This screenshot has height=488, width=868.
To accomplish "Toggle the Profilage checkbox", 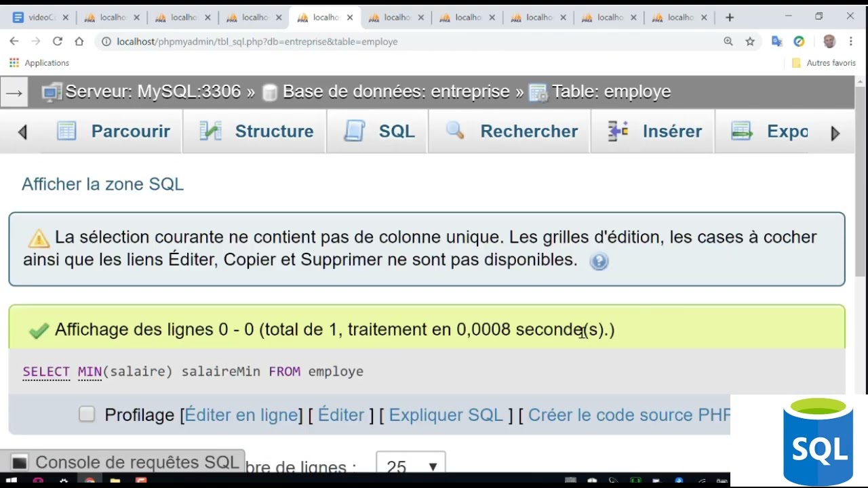I will coord(87,414).
